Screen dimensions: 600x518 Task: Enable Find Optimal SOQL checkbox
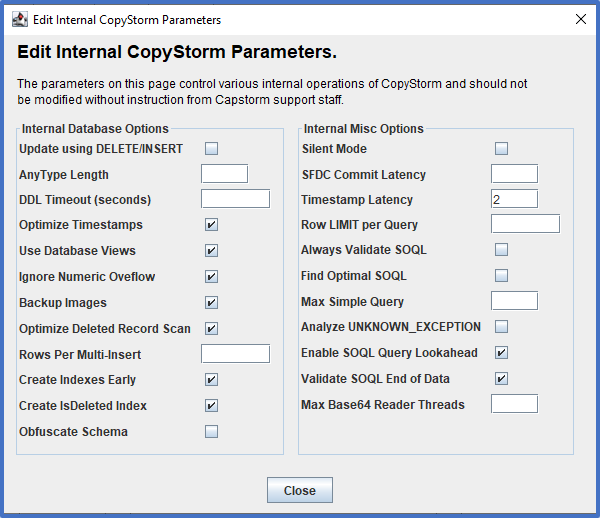point(501,275)
